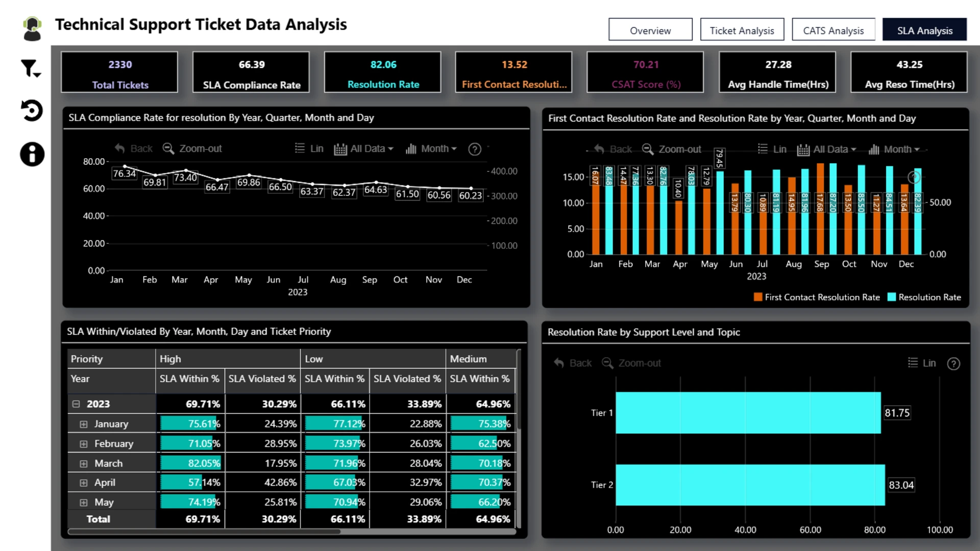Click the Overview button
Screen dimensions: 980x551
(x=650, y=30)
